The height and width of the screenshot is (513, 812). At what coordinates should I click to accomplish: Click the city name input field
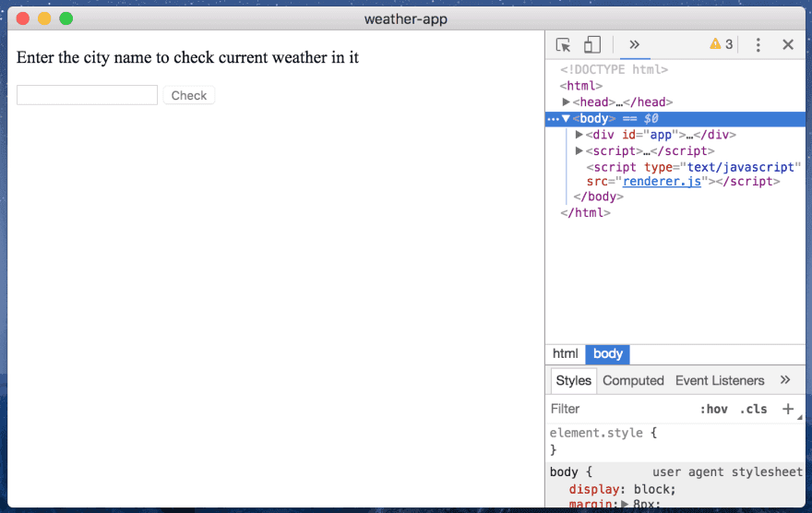pyautogui.click(x=88, y=95)
